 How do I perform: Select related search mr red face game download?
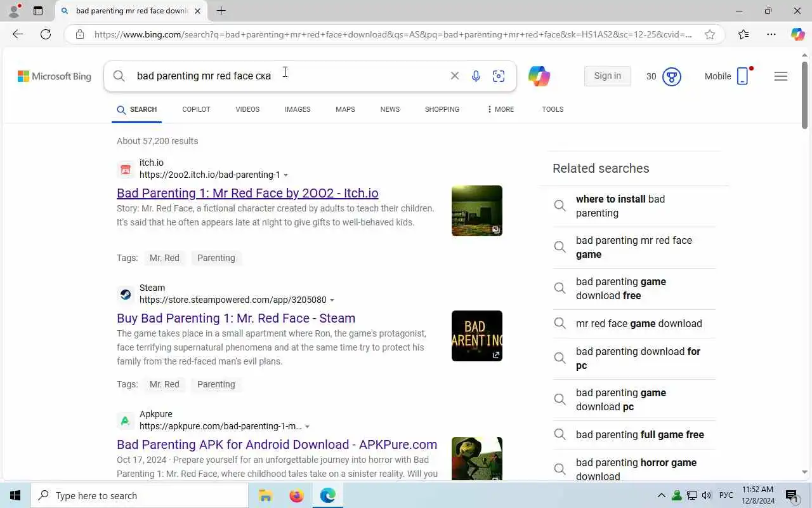pyautogui.click(x=634, y=323)
